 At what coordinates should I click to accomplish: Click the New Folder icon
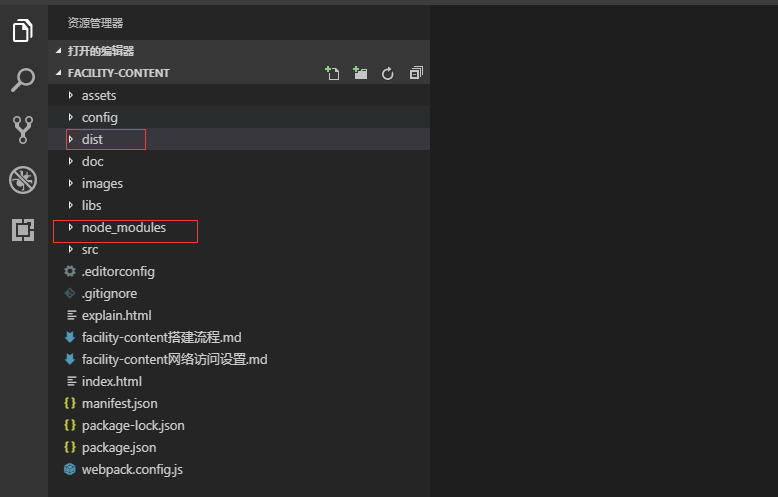click(x=360, y=73)
